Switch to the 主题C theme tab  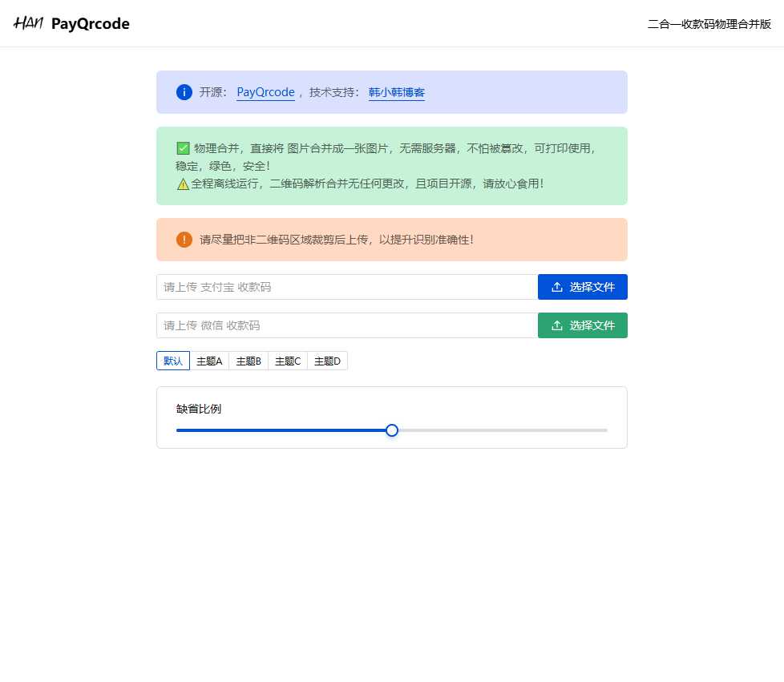point(287,361)
